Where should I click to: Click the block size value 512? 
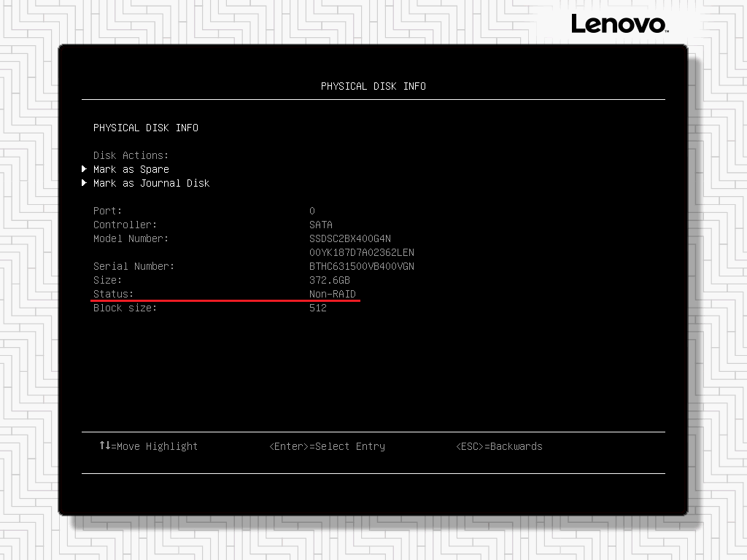(x=318, y=308)
